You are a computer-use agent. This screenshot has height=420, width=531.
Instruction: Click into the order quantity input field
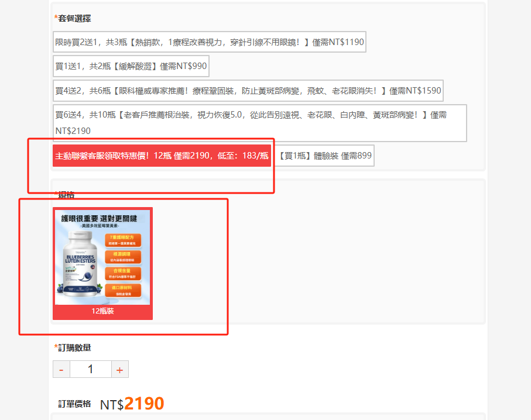(x=90, y=370)
